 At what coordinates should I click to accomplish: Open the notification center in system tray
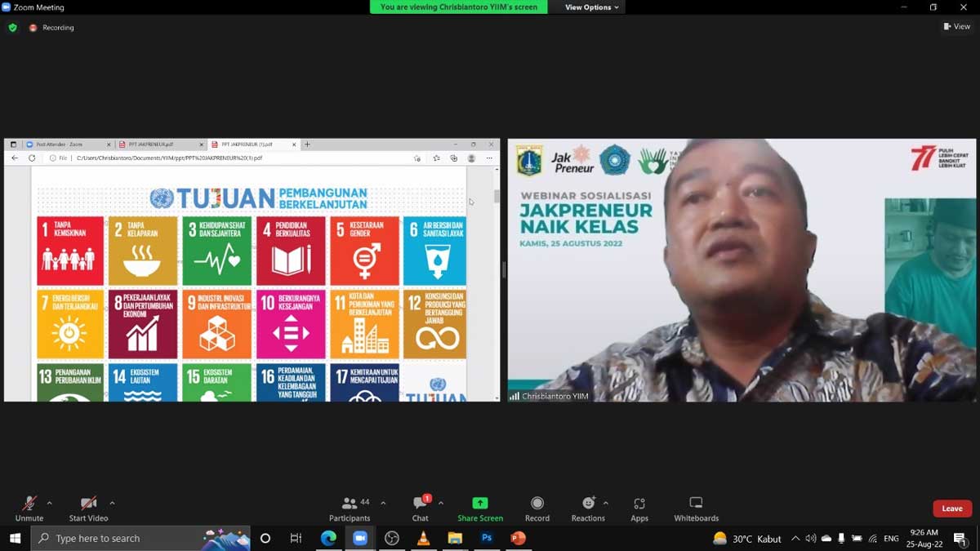pyautogui.click(x=960, y=538)
